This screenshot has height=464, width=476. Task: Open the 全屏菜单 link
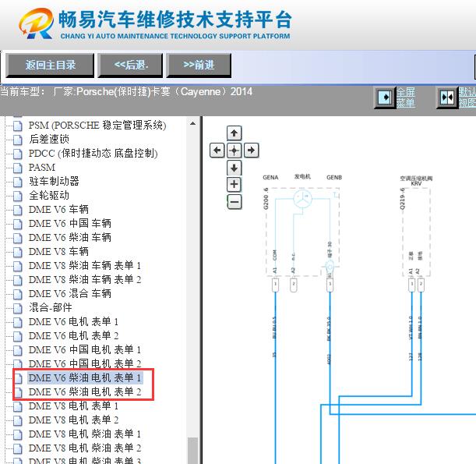(x=406, y=97)
